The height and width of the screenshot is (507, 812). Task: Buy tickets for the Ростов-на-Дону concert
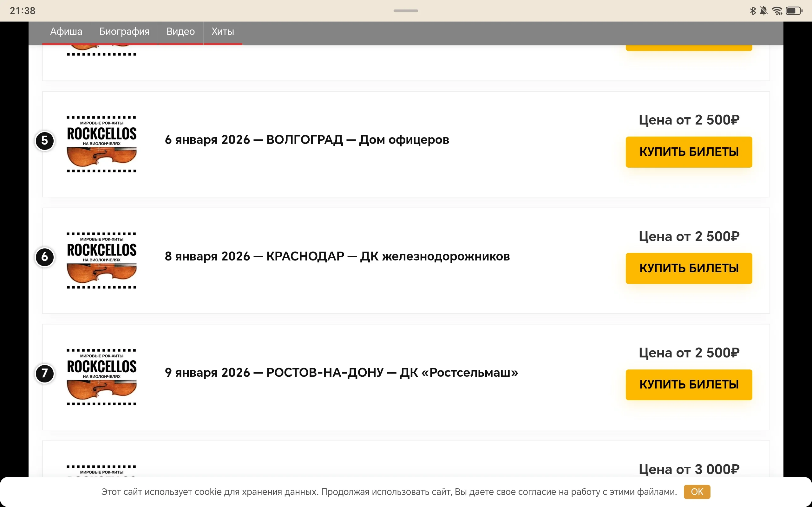point(689,385)
